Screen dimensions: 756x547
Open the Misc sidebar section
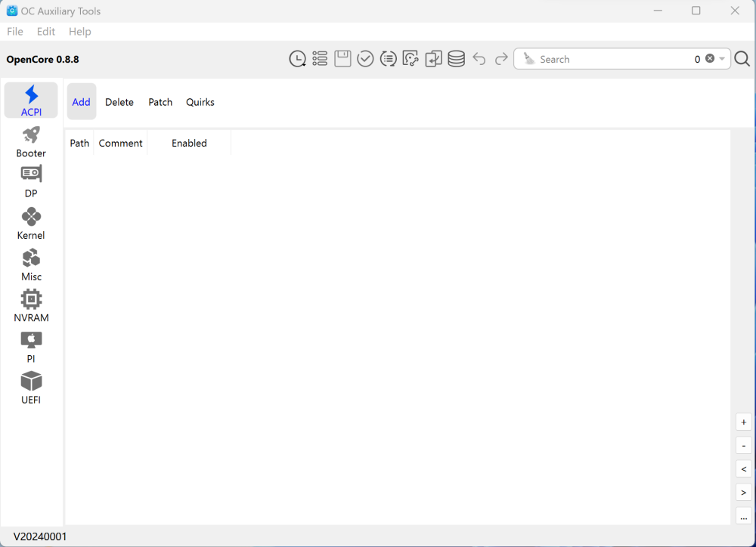[31, 265]
